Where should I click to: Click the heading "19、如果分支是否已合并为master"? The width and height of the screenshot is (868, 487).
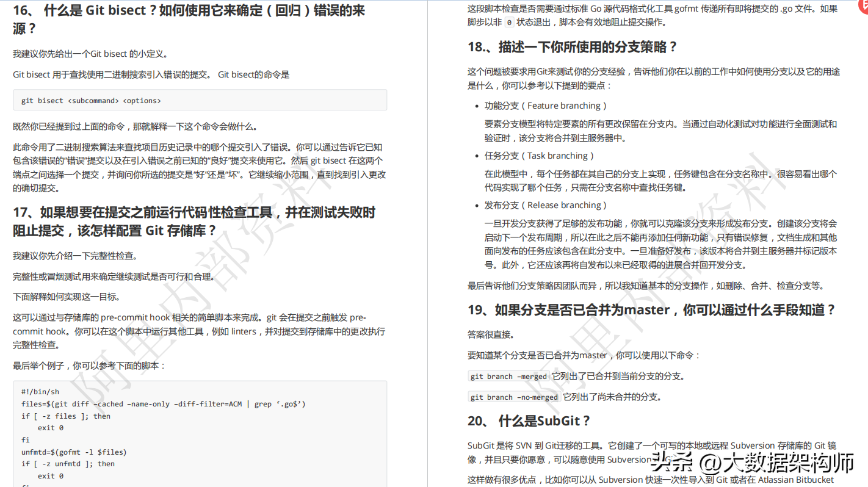coord(652,310)
